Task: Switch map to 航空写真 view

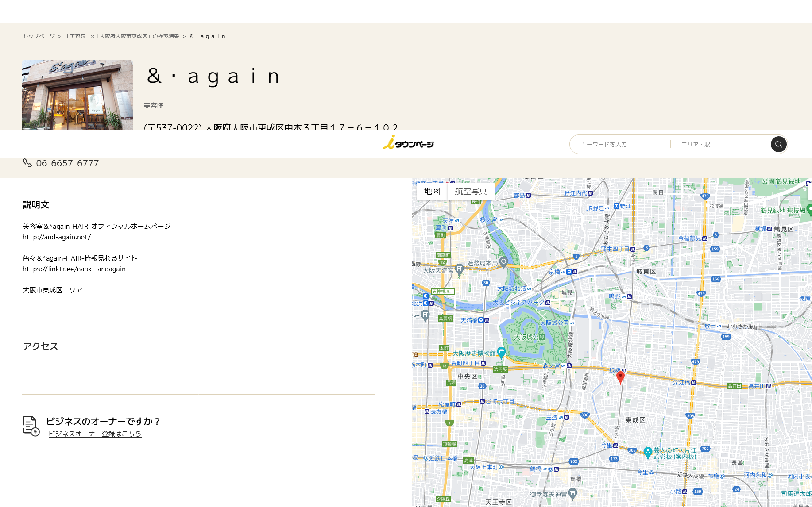Action: coord(470,191)
